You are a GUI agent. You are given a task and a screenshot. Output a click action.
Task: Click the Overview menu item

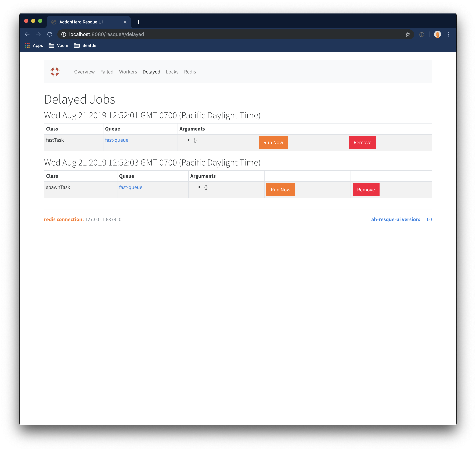point(84,72)
